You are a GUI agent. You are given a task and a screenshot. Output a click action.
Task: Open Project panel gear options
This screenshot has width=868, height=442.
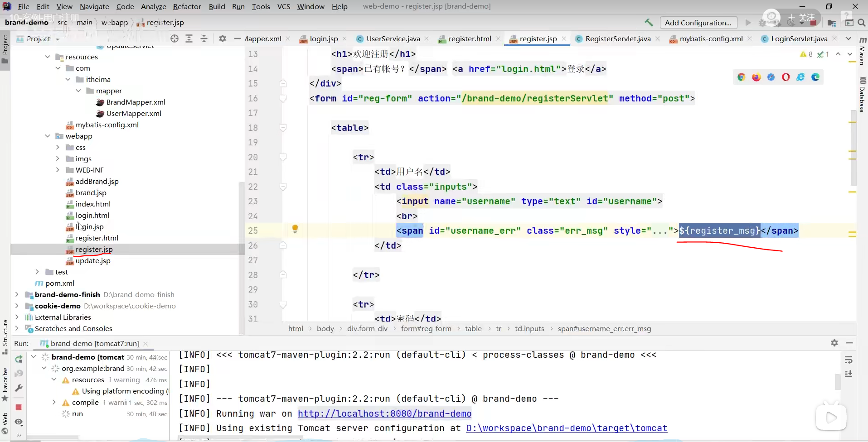(222, 39)
